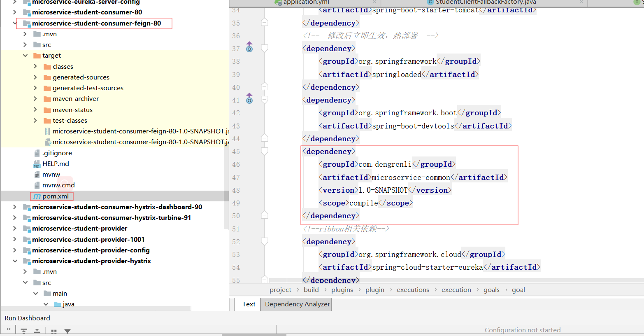Click the .gitignore file icon
Viewport: 644px width, 336px height.
click(x=37, y=153)
